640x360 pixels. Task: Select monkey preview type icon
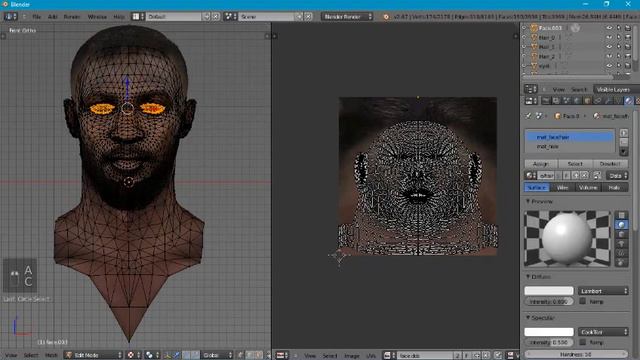[621, 244]
